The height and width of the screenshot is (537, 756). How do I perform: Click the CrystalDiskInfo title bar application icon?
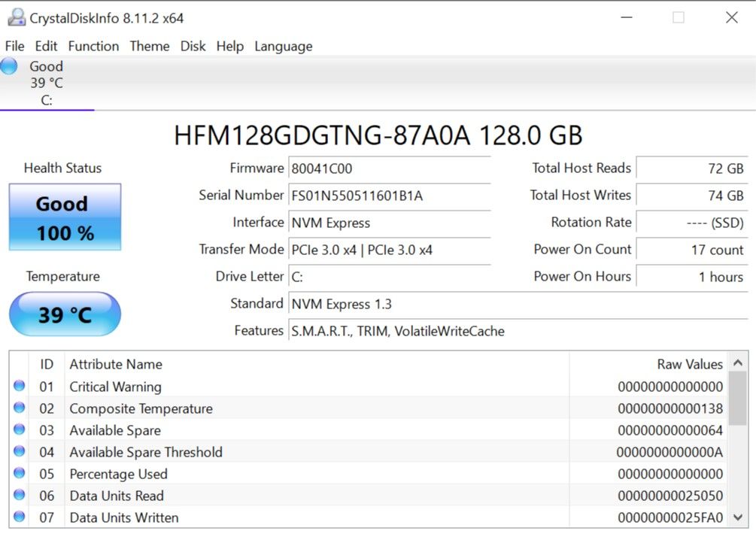click(x=17, y=17)
